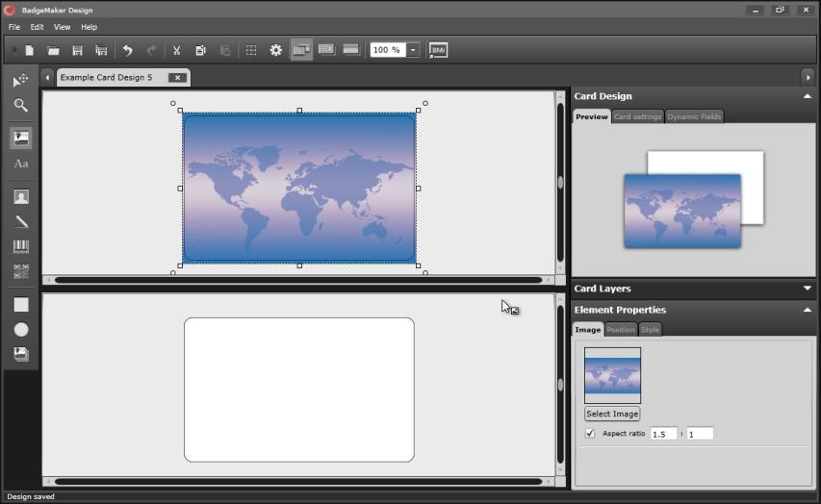821x504 pixels.
Task: Select the stacked dynamic image tool
Action: pos(21,354)
